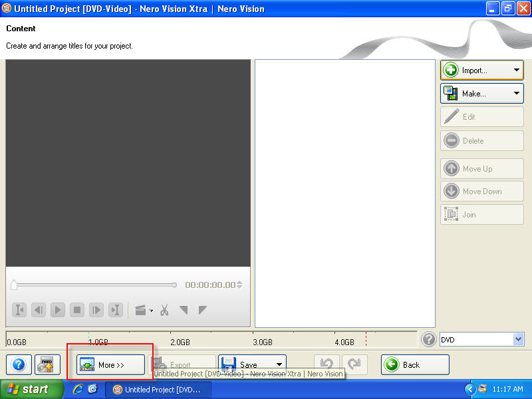Click the preview seek slider handle
Image resolution: width=532 pixels, height=399 pixels.
(14, 285)
